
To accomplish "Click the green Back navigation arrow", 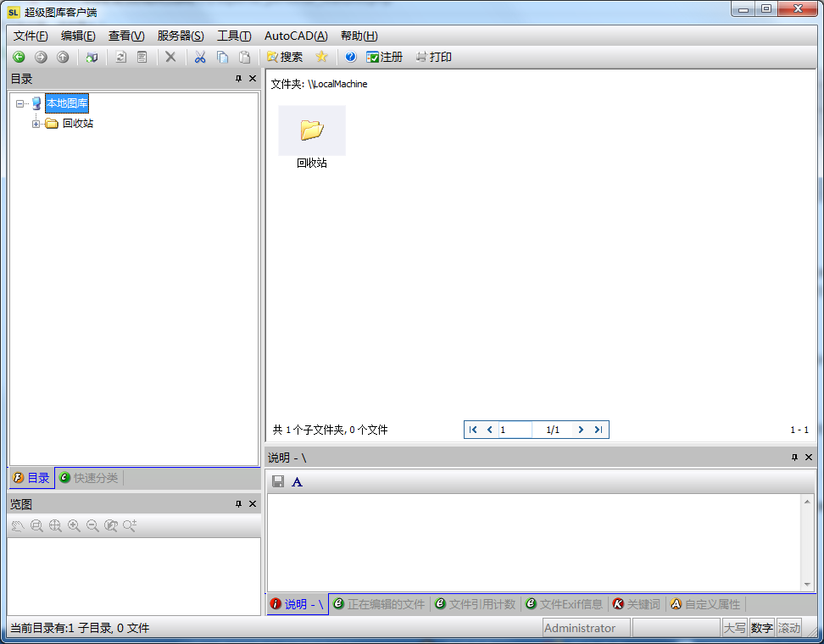I will [x=18, y=57].
